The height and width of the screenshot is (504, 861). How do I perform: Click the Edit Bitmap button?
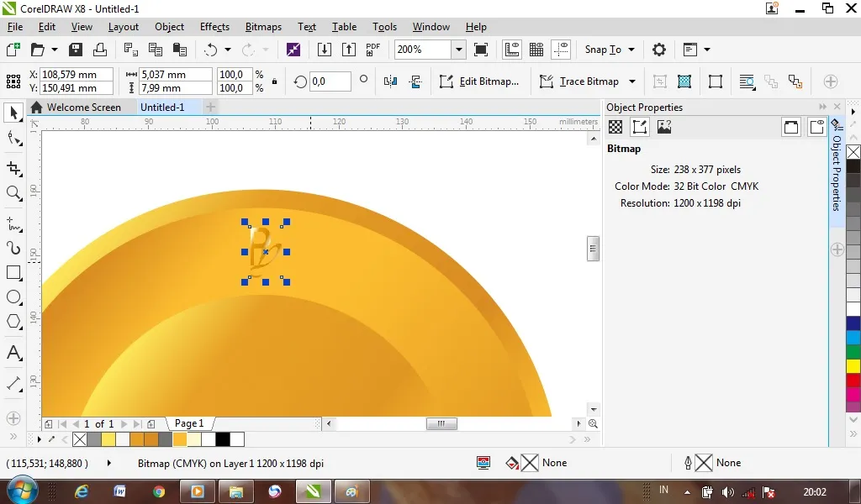[478, 81]
